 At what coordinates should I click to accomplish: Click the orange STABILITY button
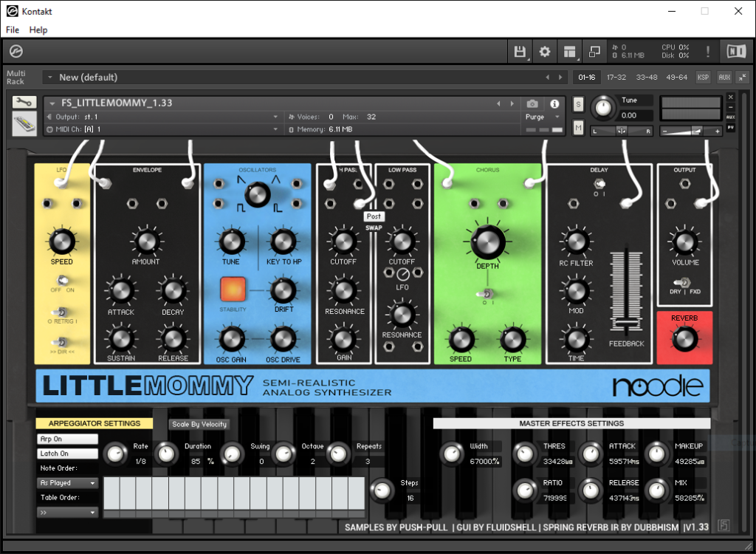point(233,289)
